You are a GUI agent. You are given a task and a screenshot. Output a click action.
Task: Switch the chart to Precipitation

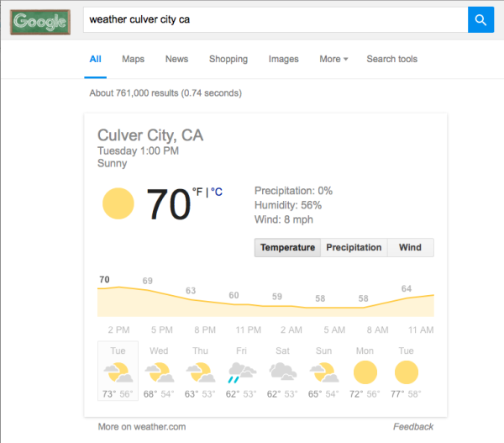coord(354,247)
